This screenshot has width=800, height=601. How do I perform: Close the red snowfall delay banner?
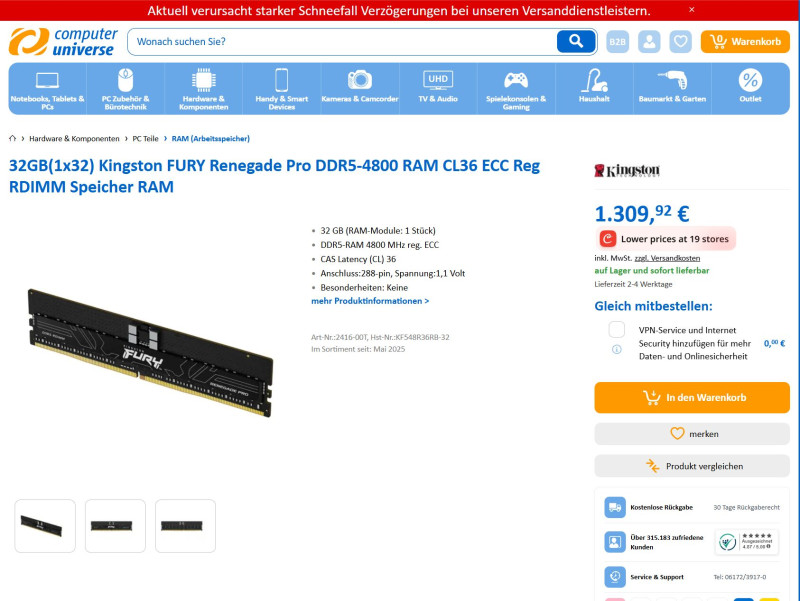click(x=691, y=10)
